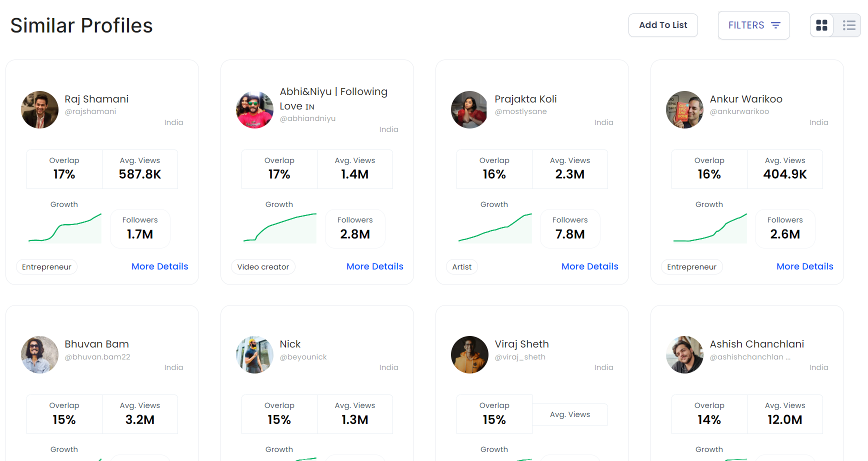Click the 12.0M average views value
Image resolution: width=868 pixels, height=461 pixels.
click(x=785, y=420)
